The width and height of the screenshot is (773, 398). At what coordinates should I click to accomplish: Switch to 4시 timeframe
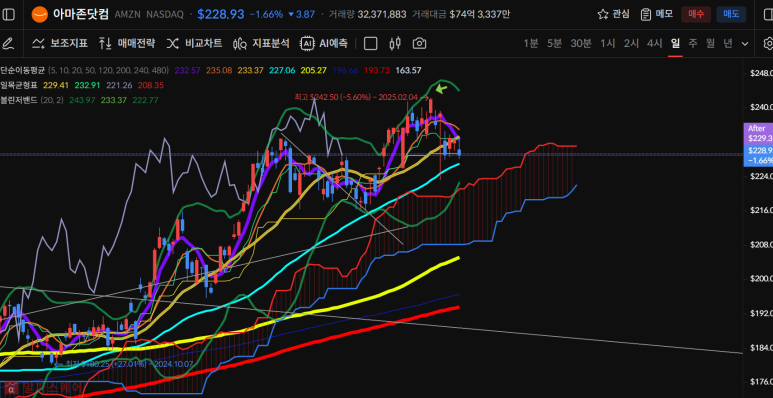point(654,43)
